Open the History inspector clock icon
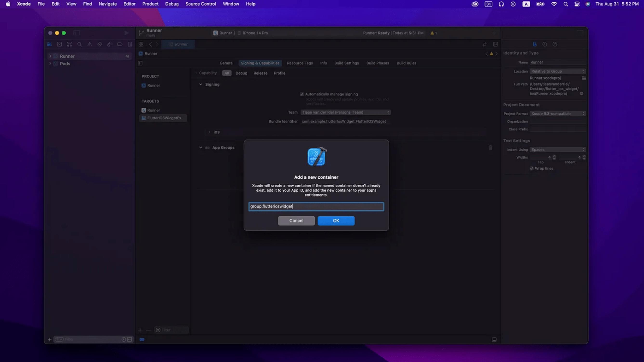Screen dimensions: 644x362 click(x=545, y=44)
